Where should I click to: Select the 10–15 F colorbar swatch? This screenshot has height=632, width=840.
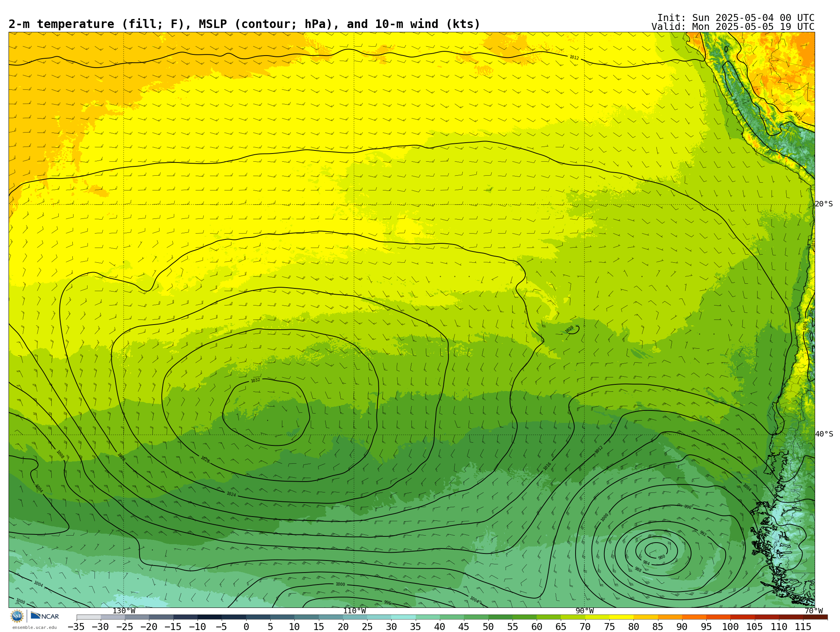(306, 617)
